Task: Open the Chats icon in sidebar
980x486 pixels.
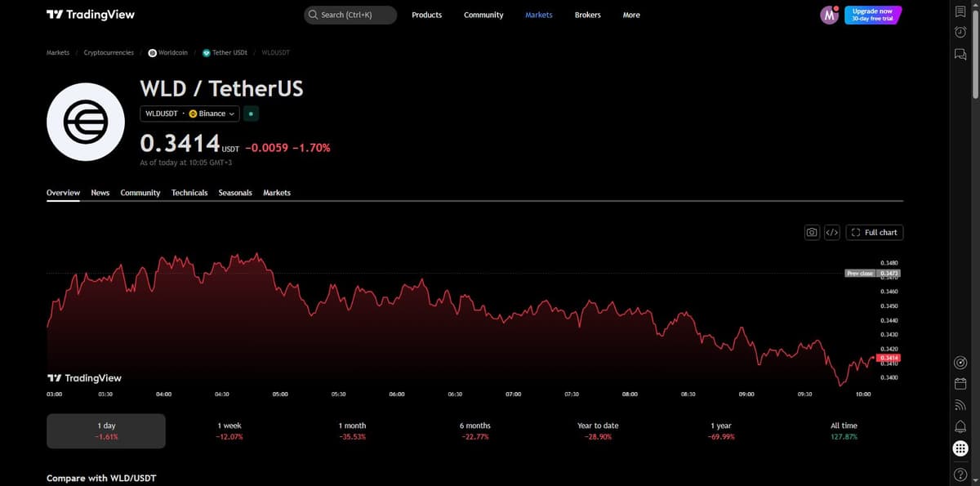Action: (x=960, y=55)
